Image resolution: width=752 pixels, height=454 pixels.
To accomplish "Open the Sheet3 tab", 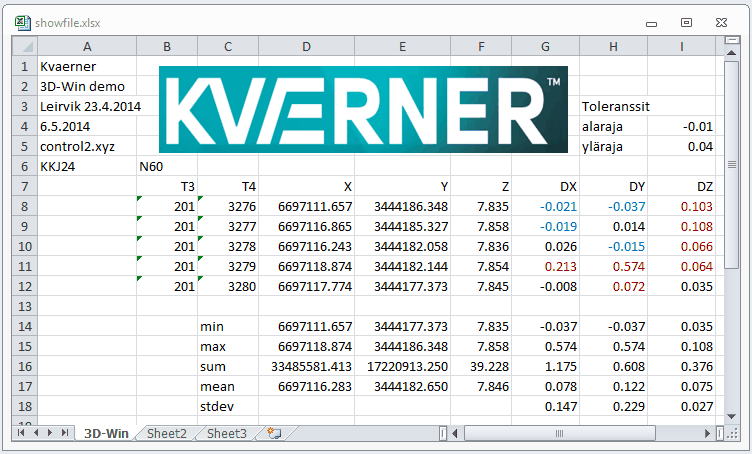I will [226, 433].
